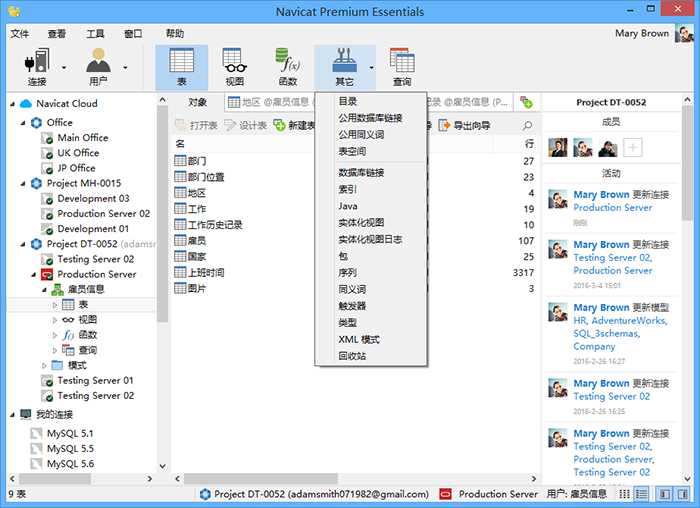Toggle right pane icon in status bar
Screen dimensions: 700x508
683,494
